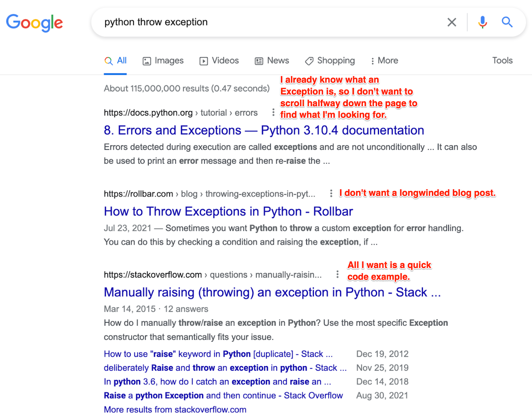Start voice search with microphone icon
532x420 pixels.
click(x=482, y=22)
